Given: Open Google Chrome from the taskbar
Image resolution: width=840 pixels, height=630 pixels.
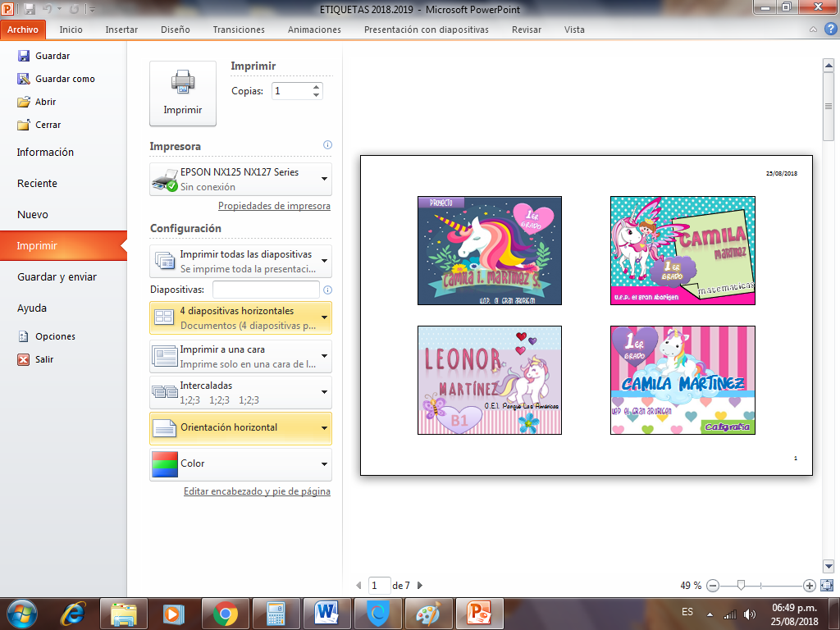Looking at the screenshot, I should click(225, 614).
